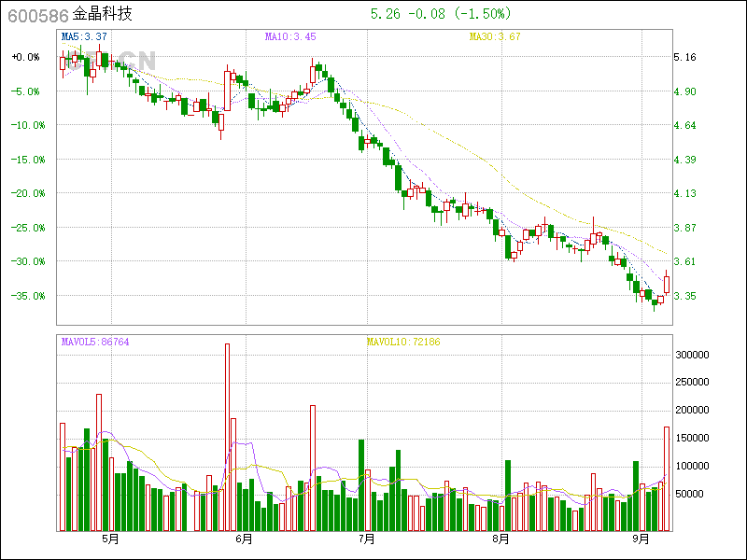Click the -35.0% axis label on left
Screen dimensions: 747x560
[x=25, y=296]
